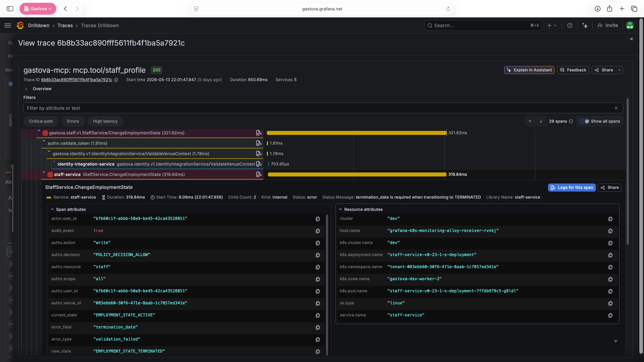Toggle the High latency filter
Image resolution: width=644 pixels, height=362 pixels.
pos(105,121)
